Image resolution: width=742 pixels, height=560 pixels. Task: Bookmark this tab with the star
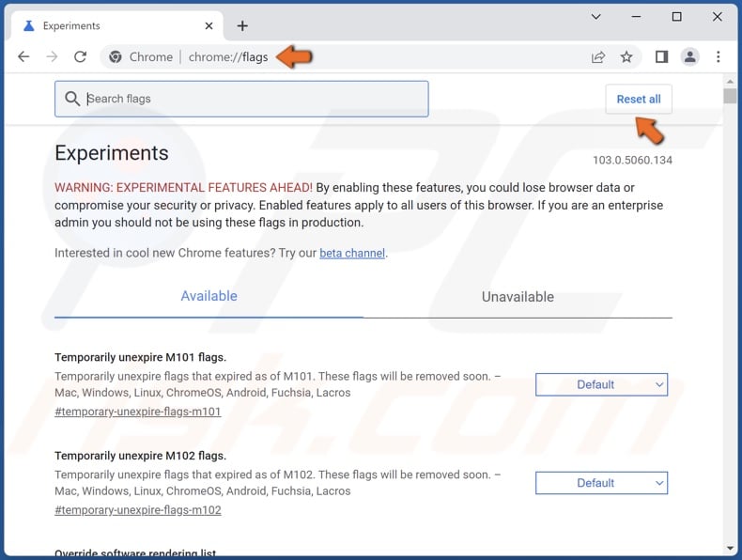(x=626, y=56)
